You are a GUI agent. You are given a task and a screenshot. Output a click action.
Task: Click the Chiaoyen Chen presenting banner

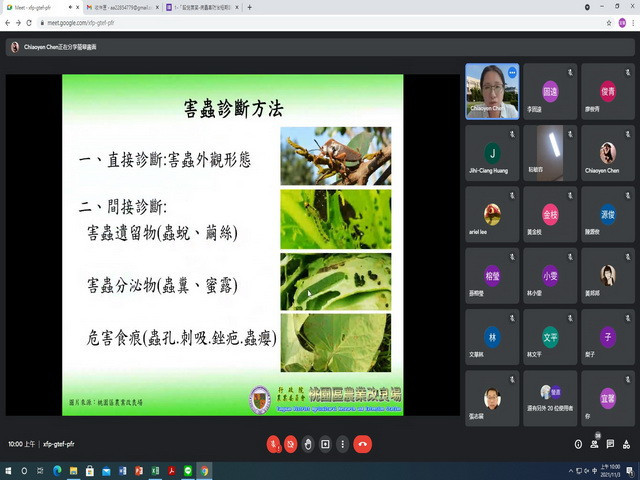(x=320, y=47)
